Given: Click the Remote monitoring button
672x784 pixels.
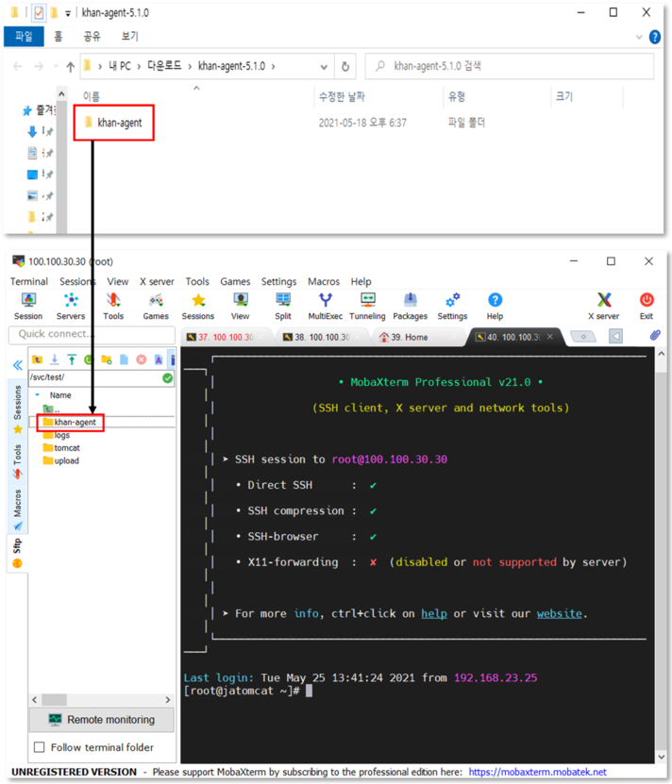Looking at the screenshot, I should point(101,720).
